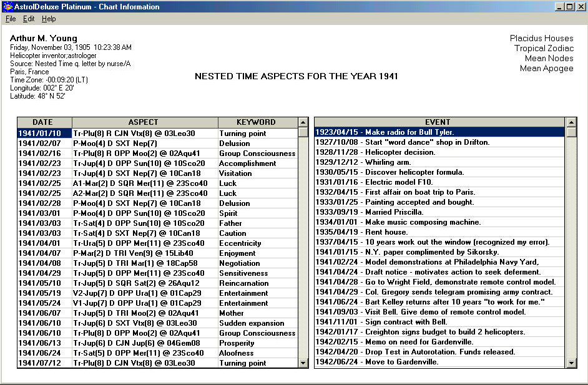
Task: Select event First affair on boat trip
Action: coord(439,192)
